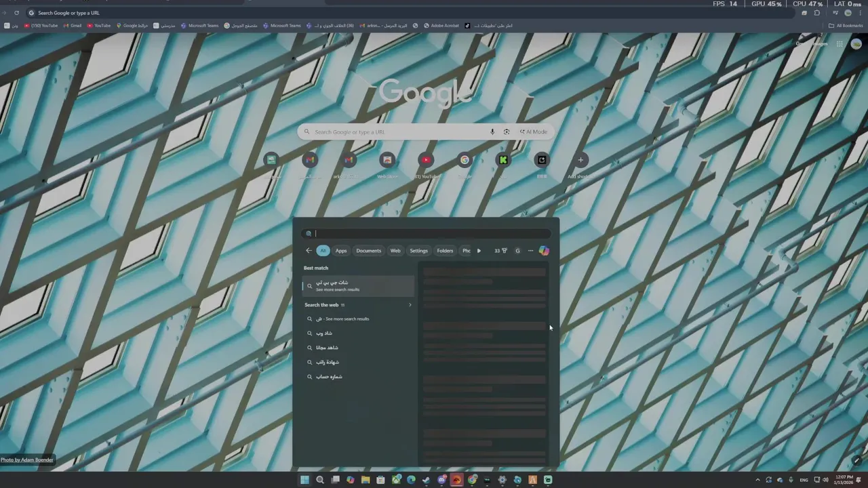Click inside the Windows Search text field
The width and height of the screenshot is (868, 488).
click(427, 234)
